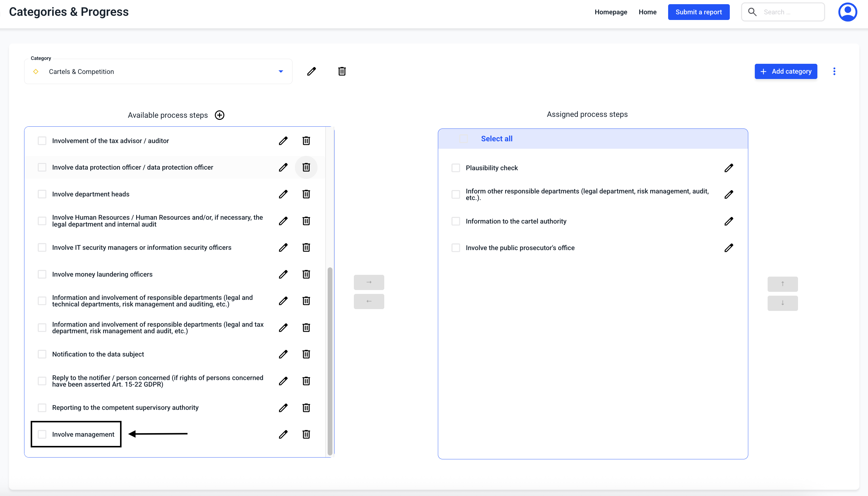Edit the assigned 'Plausibility check' step
Screen dimensions: 868x496
(x=728, y=168)
